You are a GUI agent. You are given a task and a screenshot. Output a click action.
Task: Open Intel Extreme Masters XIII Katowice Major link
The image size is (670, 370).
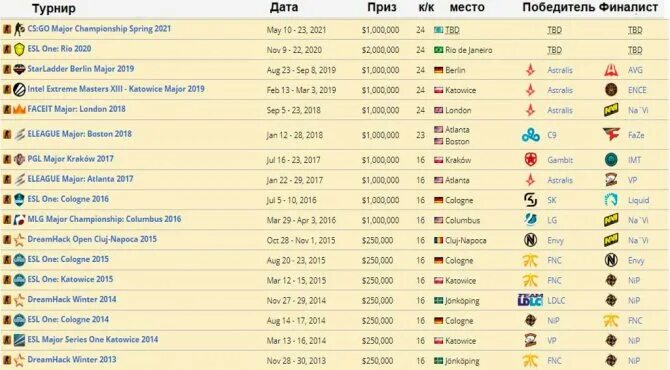(116, 89)
